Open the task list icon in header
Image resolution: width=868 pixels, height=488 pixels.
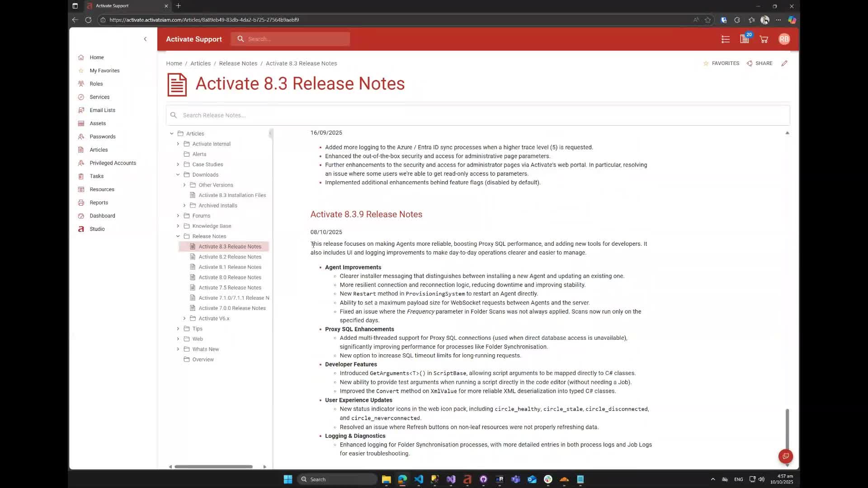(726, 39)
